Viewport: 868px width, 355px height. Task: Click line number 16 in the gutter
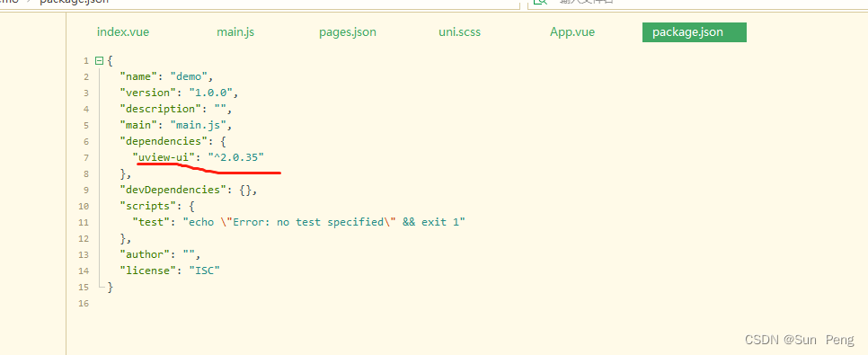pyautogui.click(x=84, y=304)
